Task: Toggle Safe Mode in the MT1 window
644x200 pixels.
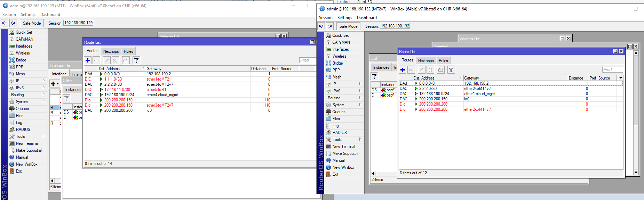Action: [32, 23]
